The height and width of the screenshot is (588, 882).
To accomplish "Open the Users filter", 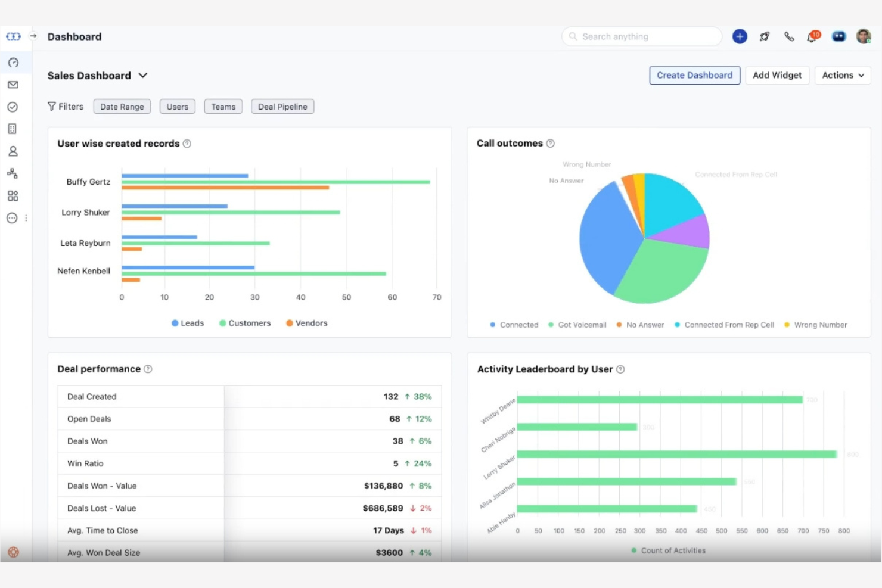I will click(178, 107).
